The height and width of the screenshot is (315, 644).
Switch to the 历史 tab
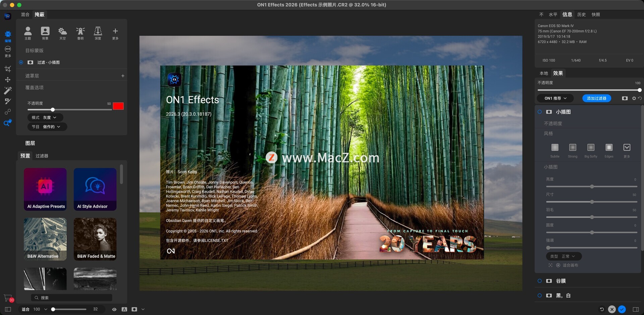click(x=581, y=14)
